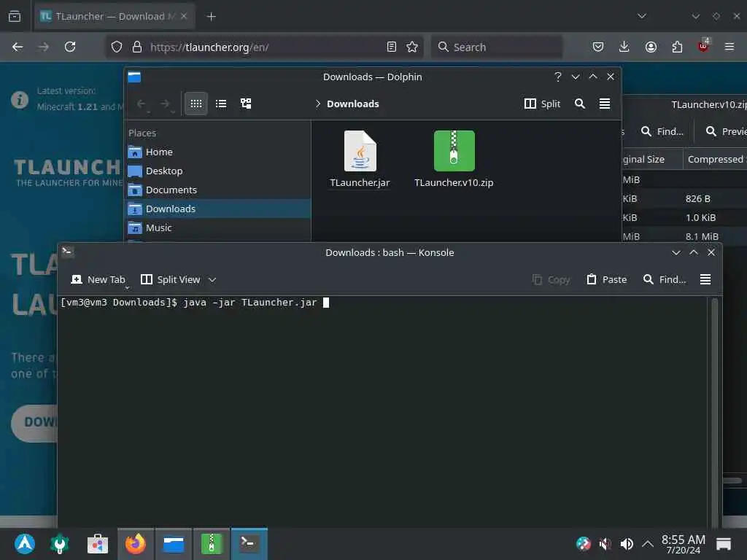This screenshot has height=560, width=747.
Task: Open Konsole hamburger menu
Action: click(x=705, y=279)
